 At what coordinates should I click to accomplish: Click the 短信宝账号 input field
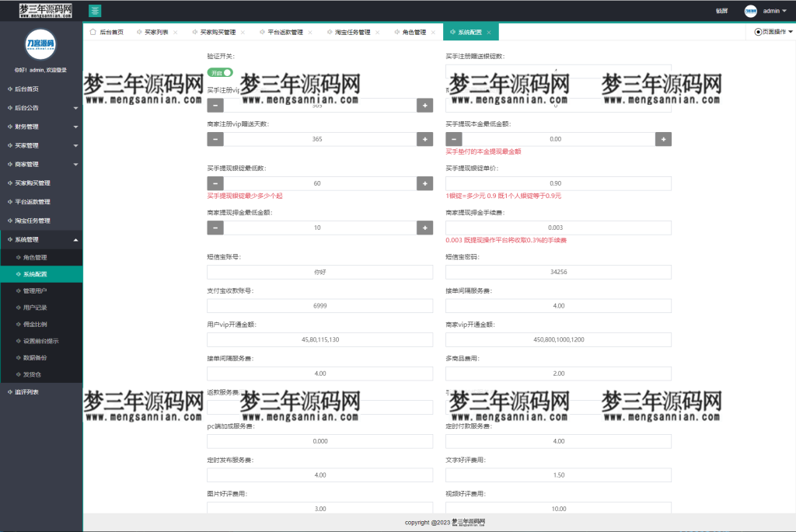[321, 272]
